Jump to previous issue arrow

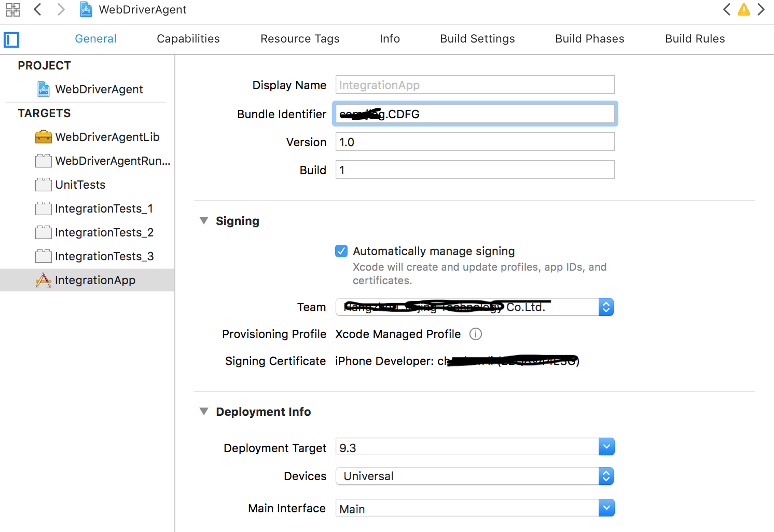click(727, 9)
